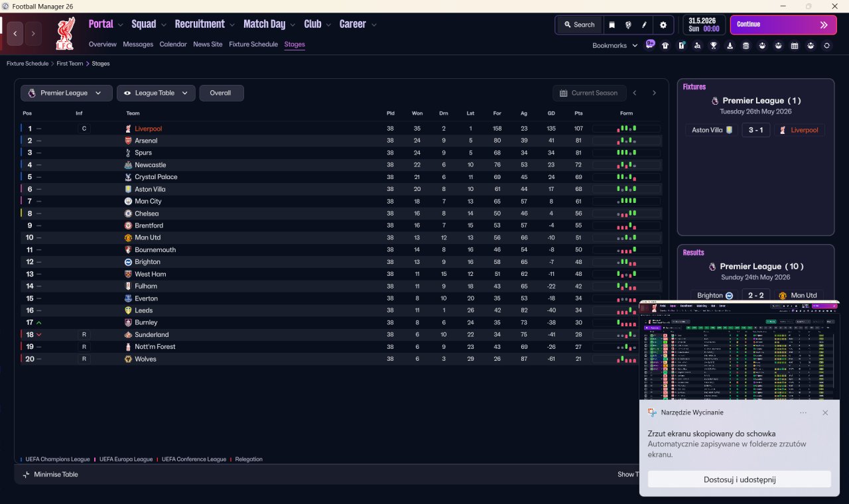The width and height of the screenshot is (849, 504).
Task: Click Liverpool team name in league table
Action: tap(148, 129)
